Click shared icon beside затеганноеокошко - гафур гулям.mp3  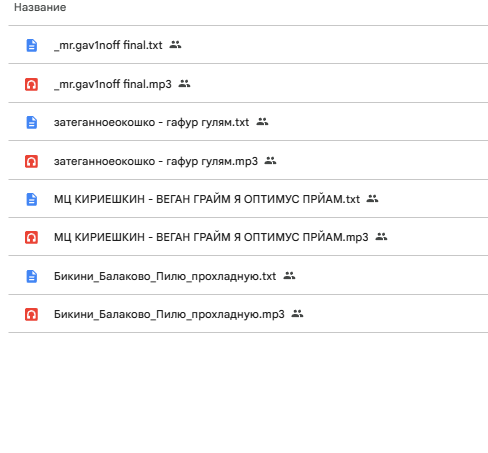pos(270,161)
